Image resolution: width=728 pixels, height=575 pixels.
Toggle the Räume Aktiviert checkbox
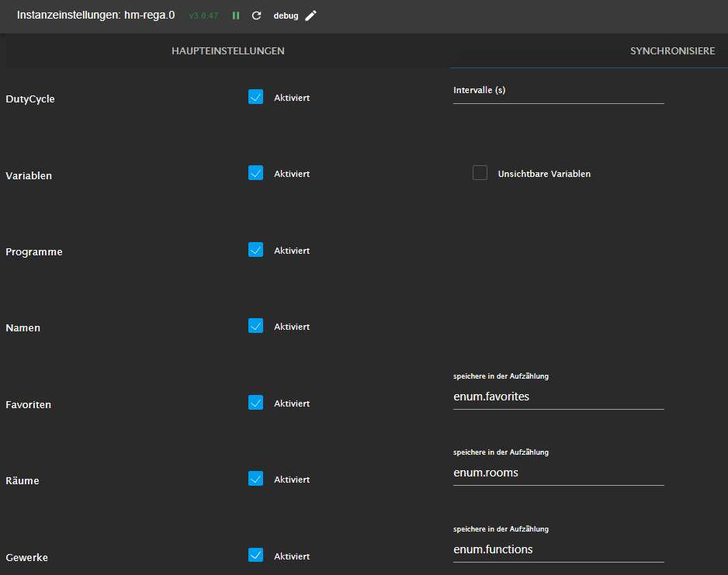point(256,479)
